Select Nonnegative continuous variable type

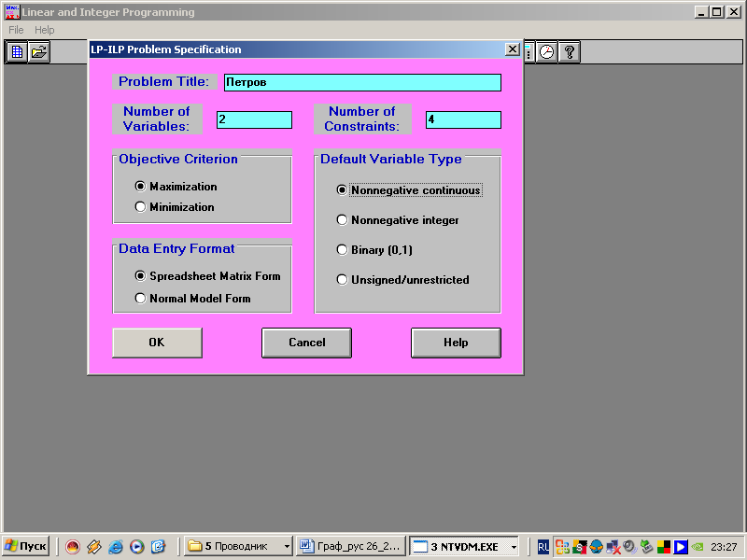click(342, 190)
